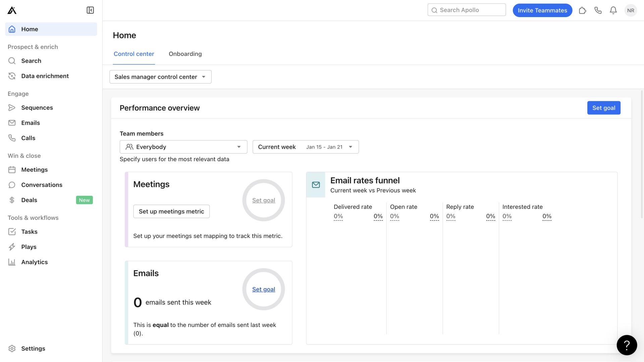Screen dimensions: 644x362
Task: Select the Control center tab
Action: pyautogui.click(x=133, y=54)
